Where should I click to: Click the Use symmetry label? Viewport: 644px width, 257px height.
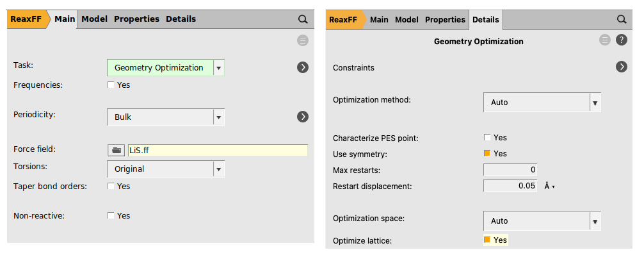click(360, 154)
